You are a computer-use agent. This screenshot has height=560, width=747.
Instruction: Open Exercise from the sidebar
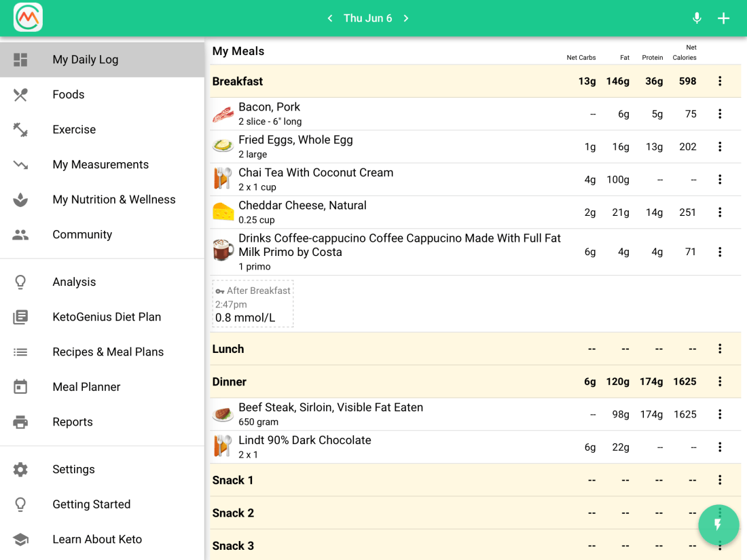pyautogui.click(x=74, y=130)
